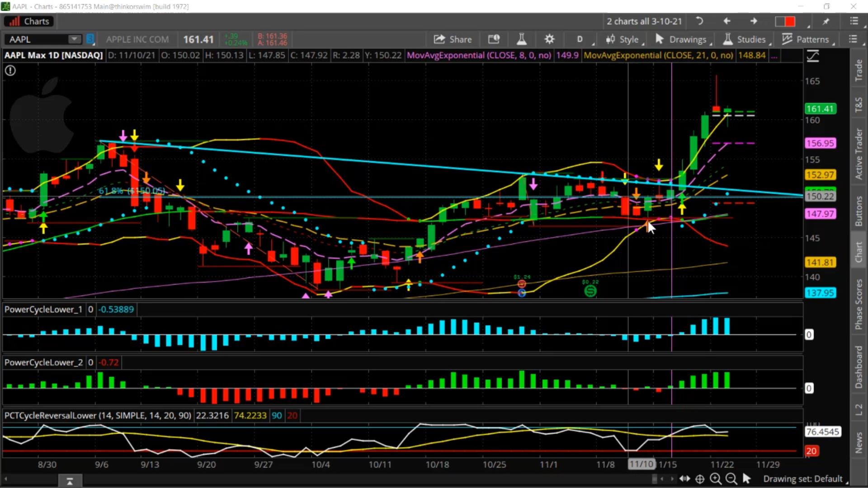This screenshot has width=868, height=488.
Task: Click the chart scale curve icon
Action: point(812,56)
